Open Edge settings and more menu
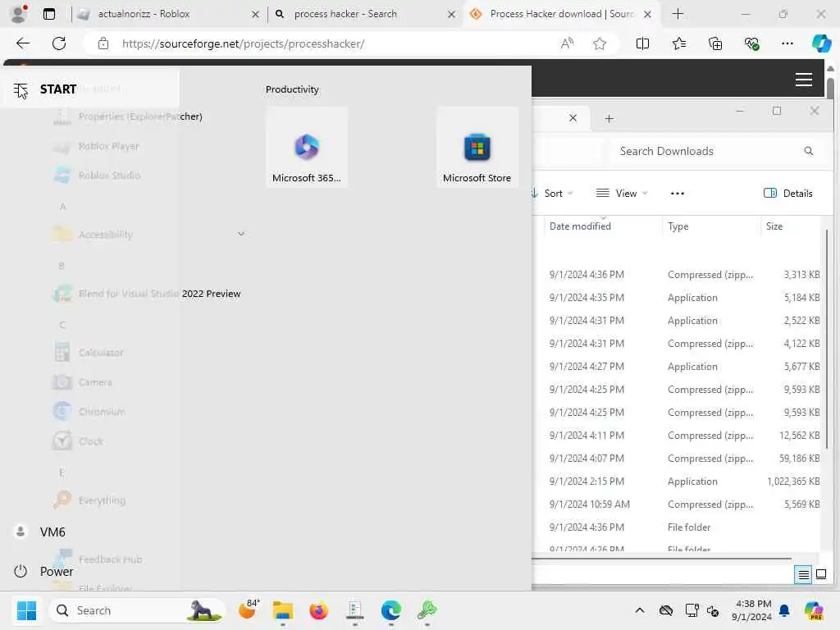This screenshot has height=630, width=840. [x=787, y=43]
